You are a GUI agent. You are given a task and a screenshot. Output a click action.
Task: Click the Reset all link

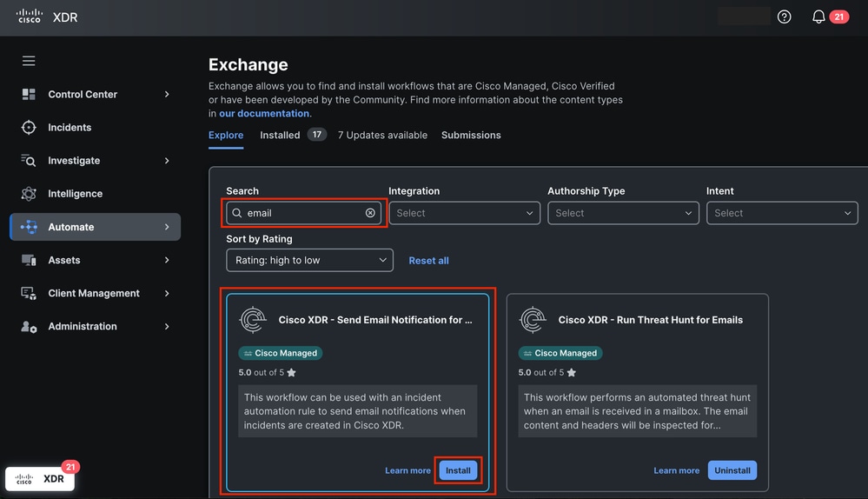coord(429,260)
